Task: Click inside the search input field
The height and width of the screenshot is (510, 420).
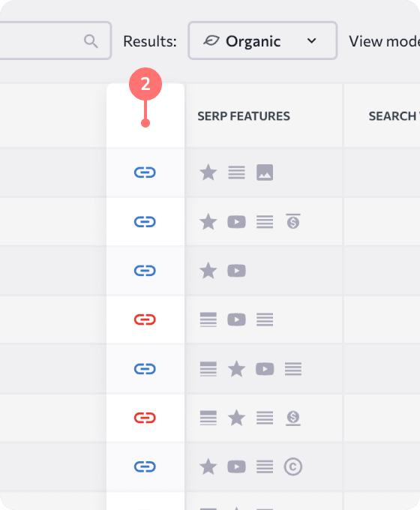Action: 55,40
